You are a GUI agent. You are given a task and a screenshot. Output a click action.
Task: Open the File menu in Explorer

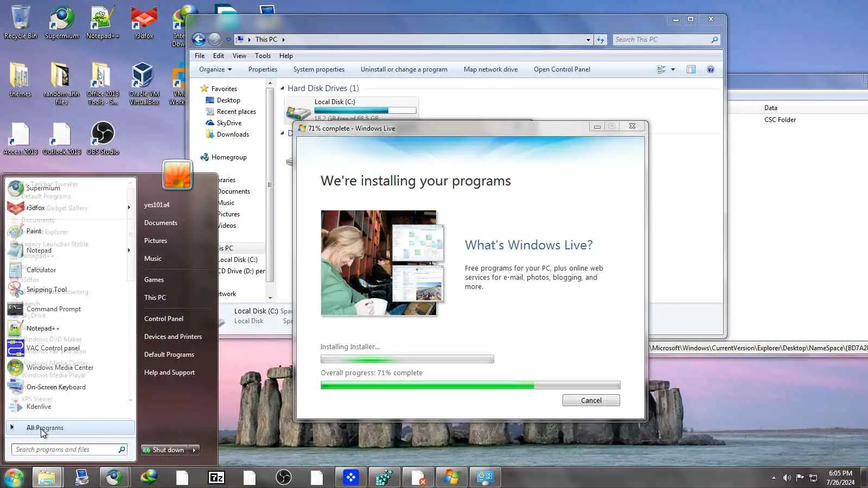200,56
